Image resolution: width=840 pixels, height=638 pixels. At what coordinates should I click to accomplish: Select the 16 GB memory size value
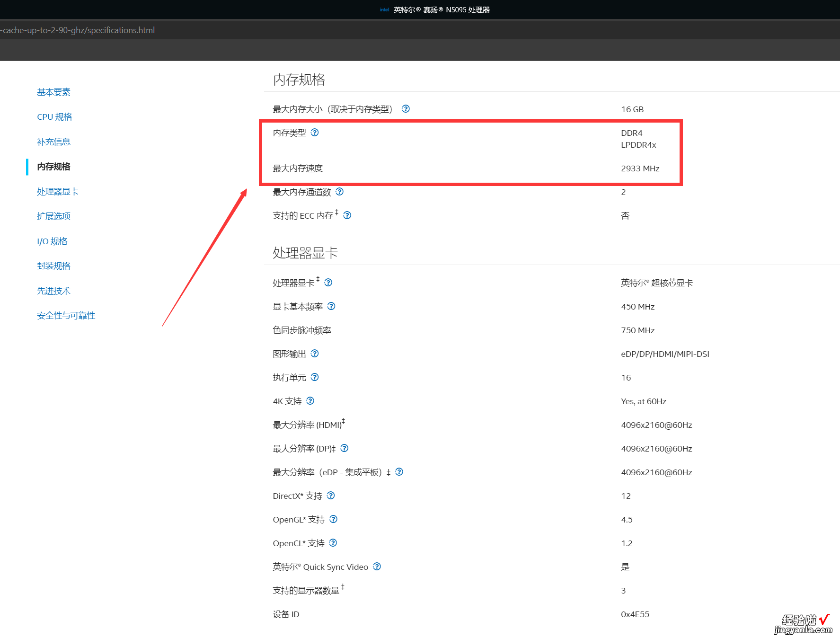pyautogui.click(x=632, y=109)
